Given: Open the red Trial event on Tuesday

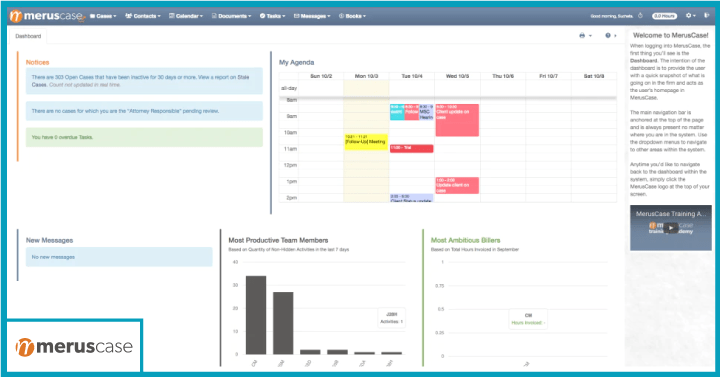Looking at the screenshot, I should 411,148.
